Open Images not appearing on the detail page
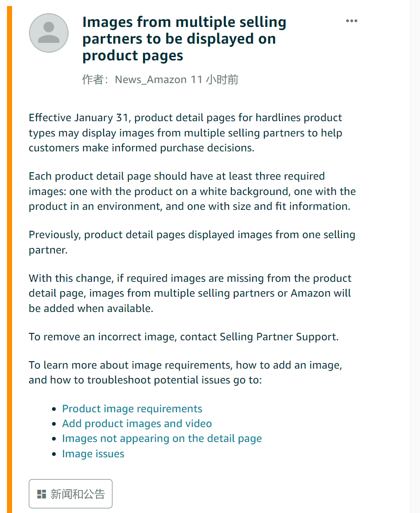This screenshot has height=513, width=420. (x=162, y=438)
